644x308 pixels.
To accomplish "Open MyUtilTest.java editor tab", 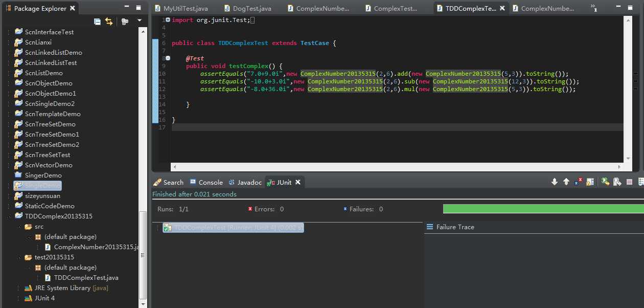I will tap(181, 9).
